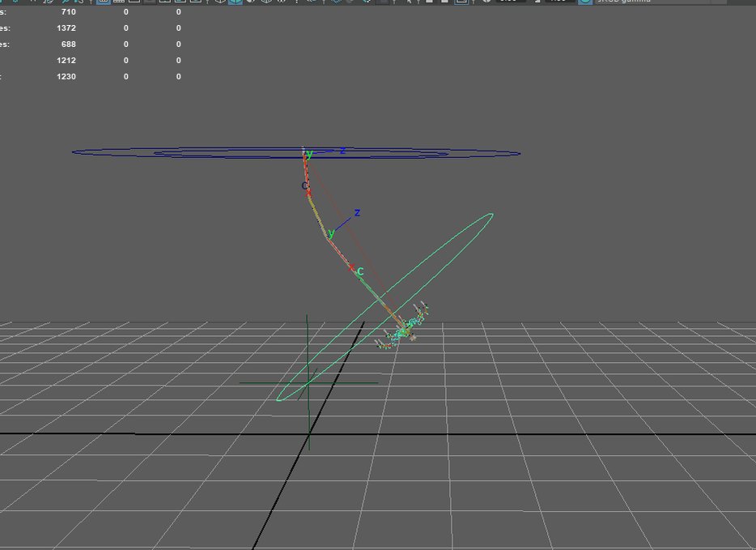
Task: Click the blue z label on the blue circle
Action: click(343, 151)
